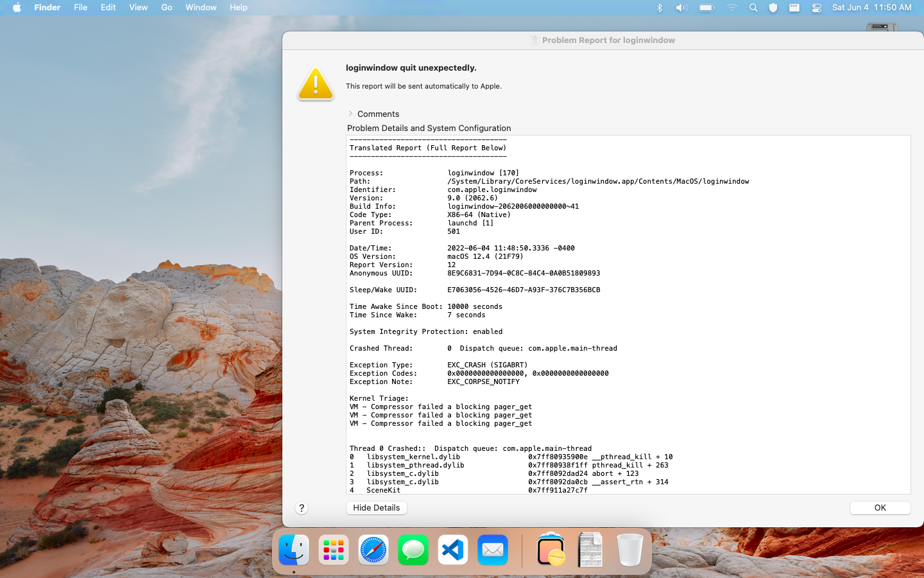
Task: Click OK to dismiss the report
Action: click(x=880, y=508)
